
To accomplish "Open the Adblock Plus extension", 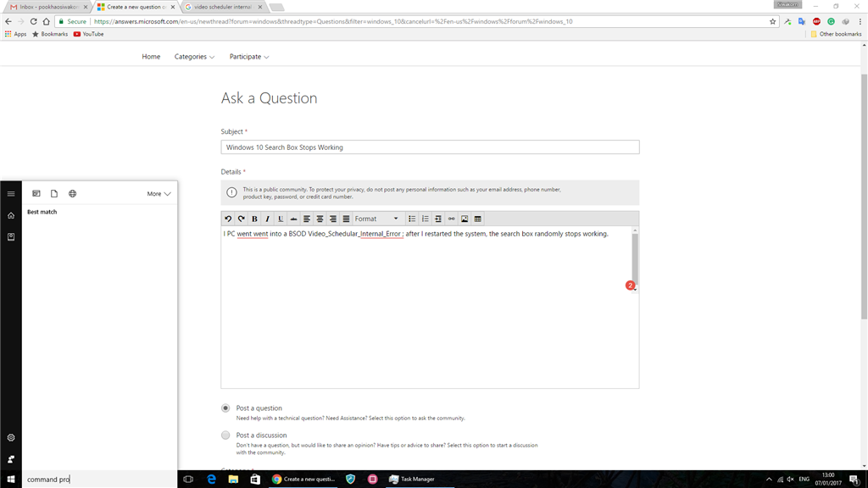I will click(816, 21).
